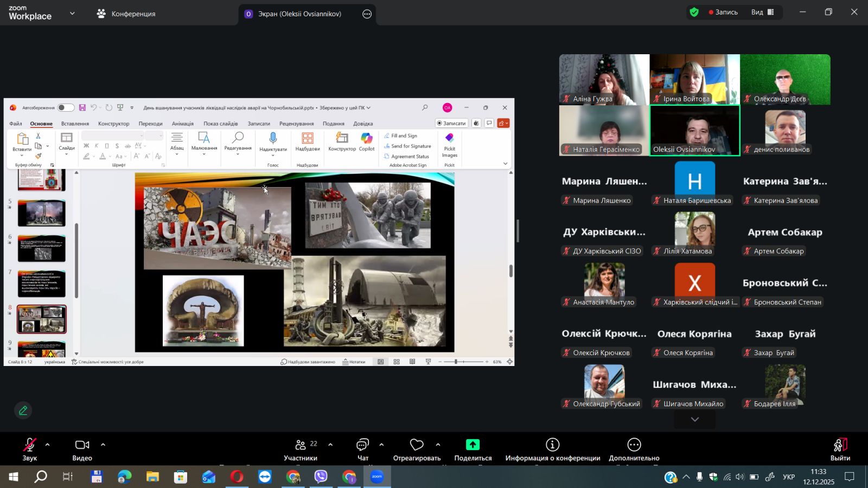Open the Вид view menu
This screenshot has width=868, height=488.
pyautogui.click(x=762, y=12)
